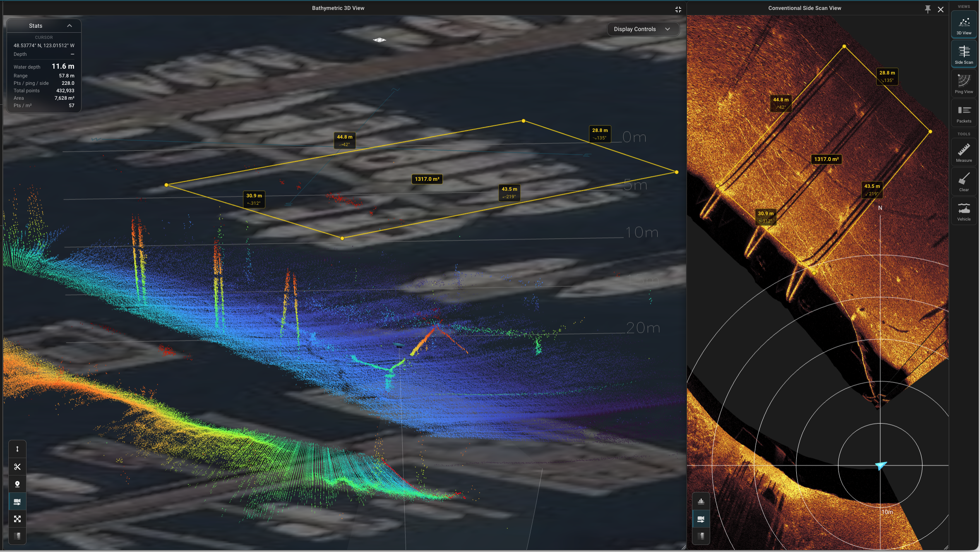
Task: Select the scissors clip tool in 3D view
Action: [17, 467]
